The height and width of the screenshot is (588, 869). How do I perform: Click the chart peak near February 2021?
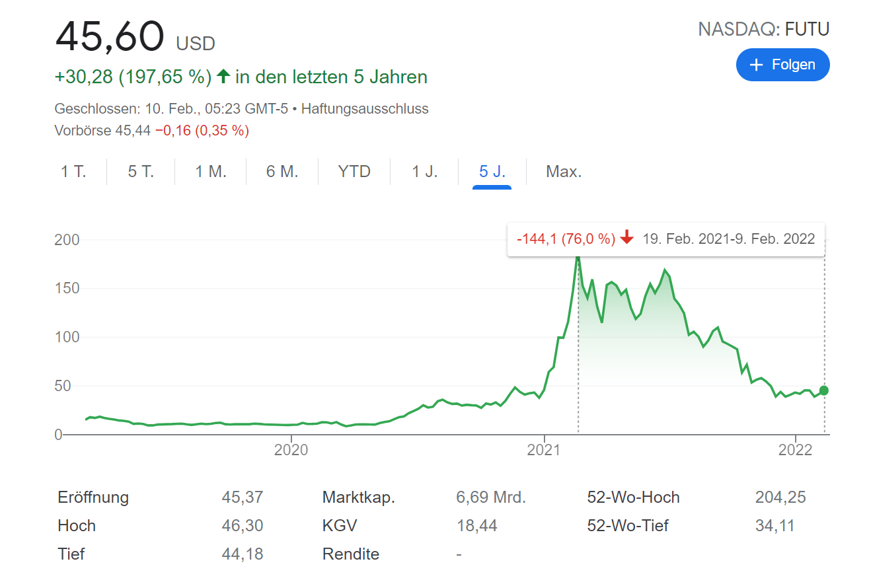pyautogui.click(x=578, y=256)
